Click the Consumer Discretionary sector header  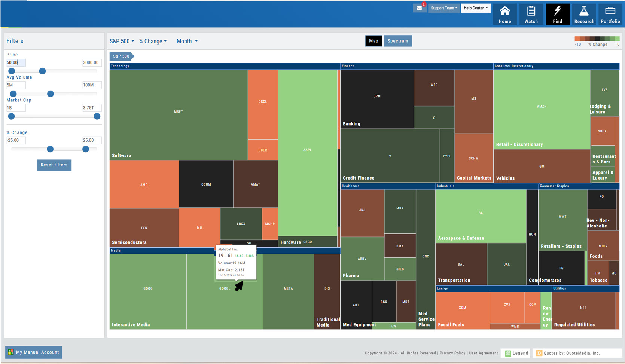point(557,66)
